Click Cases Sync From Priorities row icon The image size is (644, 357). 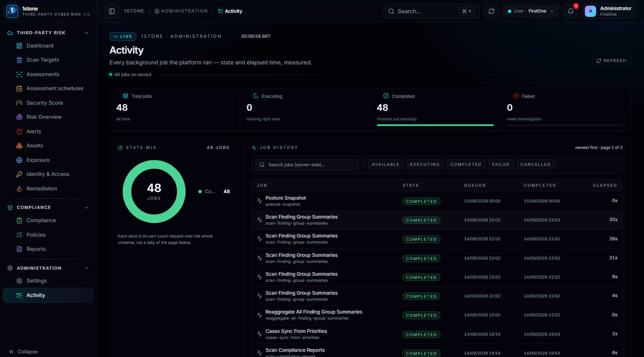(260, 334)
